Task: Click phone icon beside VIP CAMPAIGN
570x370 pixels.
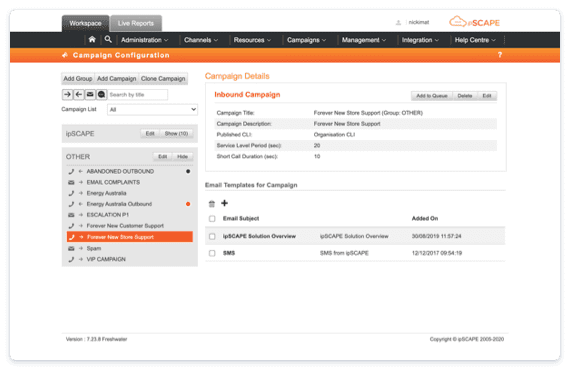Action: coord(71,259)
